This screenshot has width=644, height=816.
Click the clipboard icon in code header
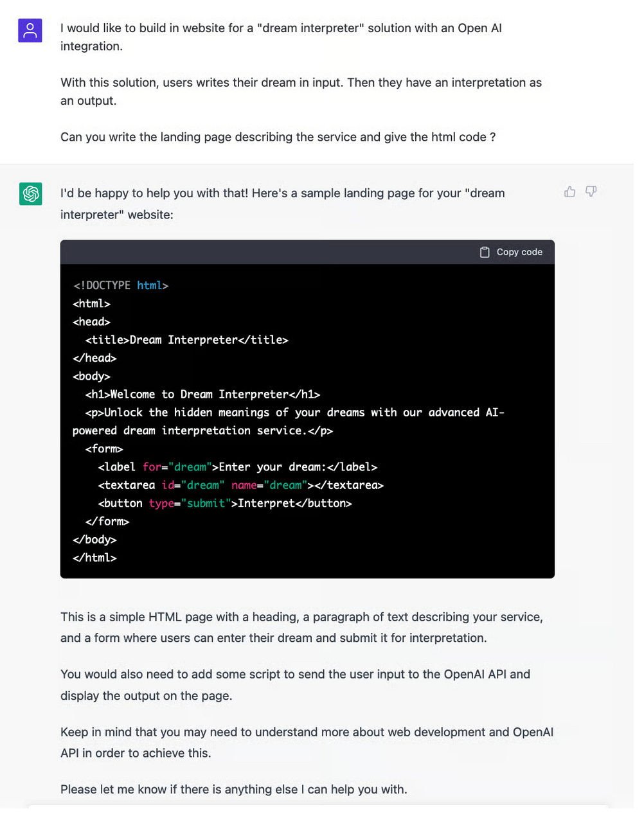click(485, 253)
